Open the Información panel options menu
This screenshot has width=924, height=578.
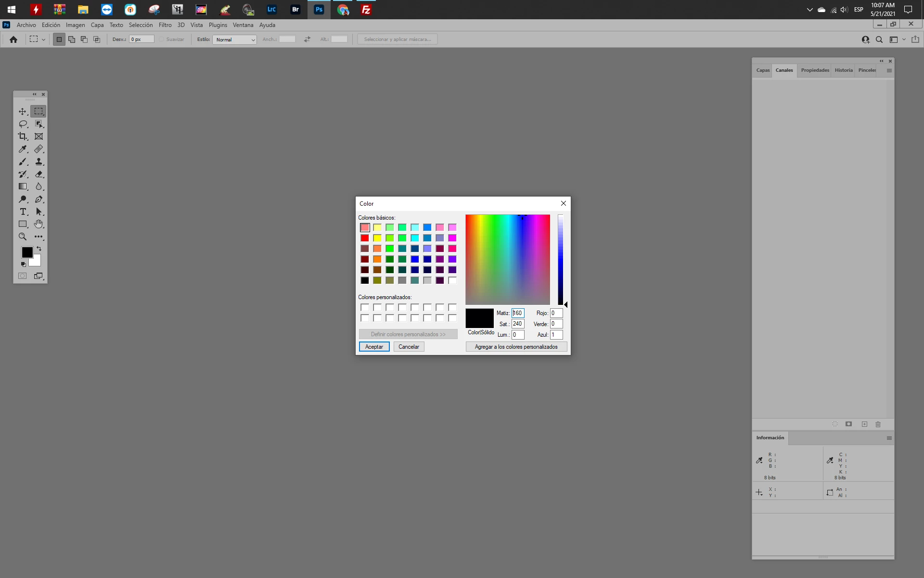889,438
